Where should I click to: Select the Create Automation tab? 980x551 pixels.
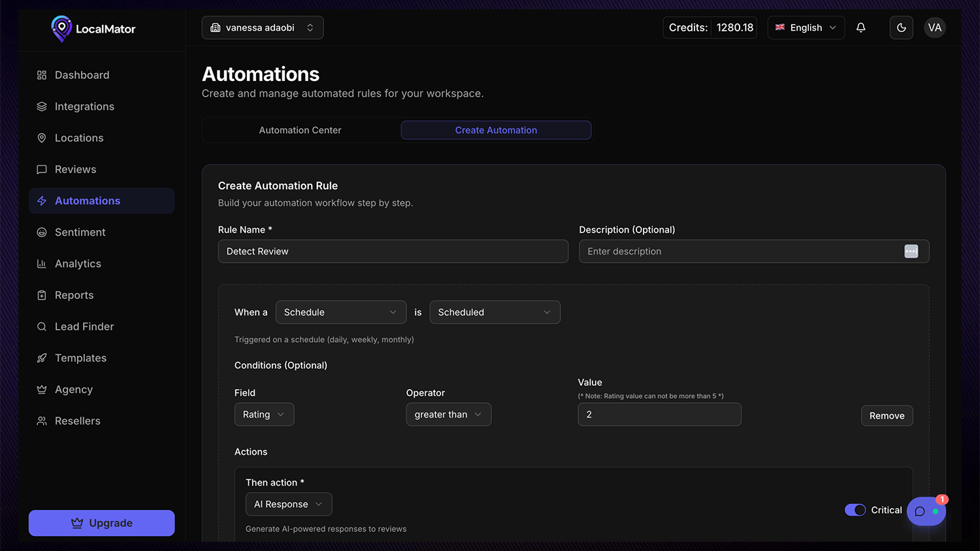tap(496, 130)
